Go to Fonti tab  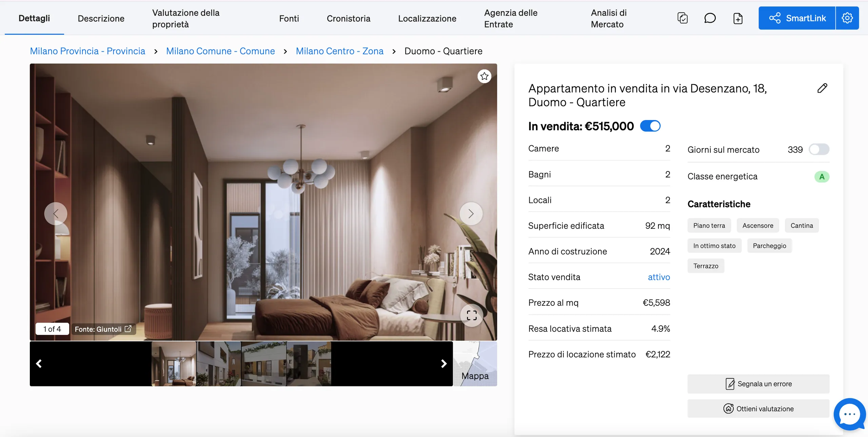(x=289, y=18)
